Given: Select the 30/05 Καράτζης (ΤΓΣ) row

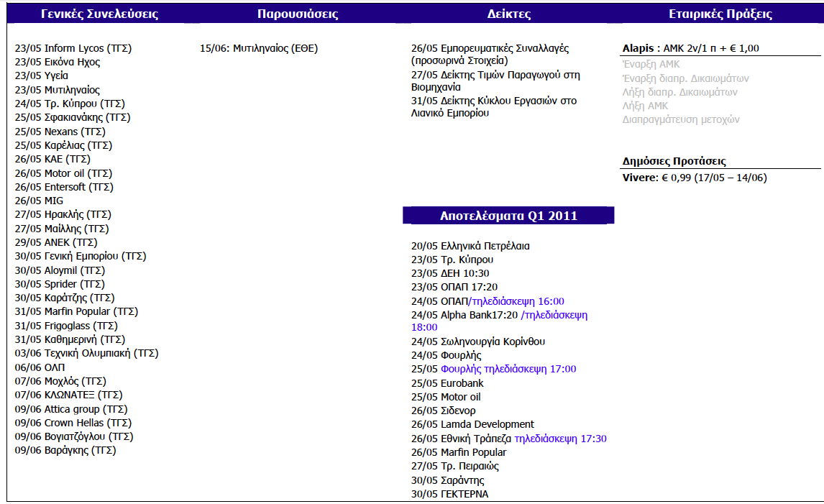Looking at the screenshot, I should click(65, 298).
